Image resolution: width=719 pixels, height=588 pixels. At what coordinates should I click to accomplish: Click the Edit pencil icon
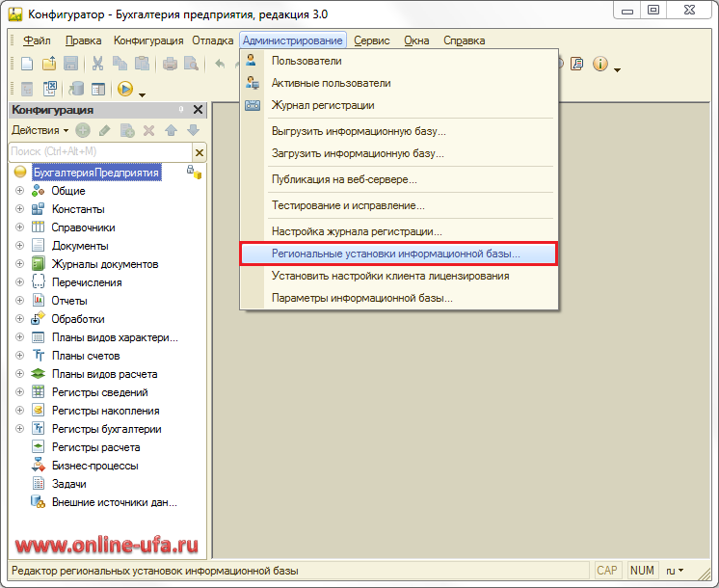click(x=104, y=131)
